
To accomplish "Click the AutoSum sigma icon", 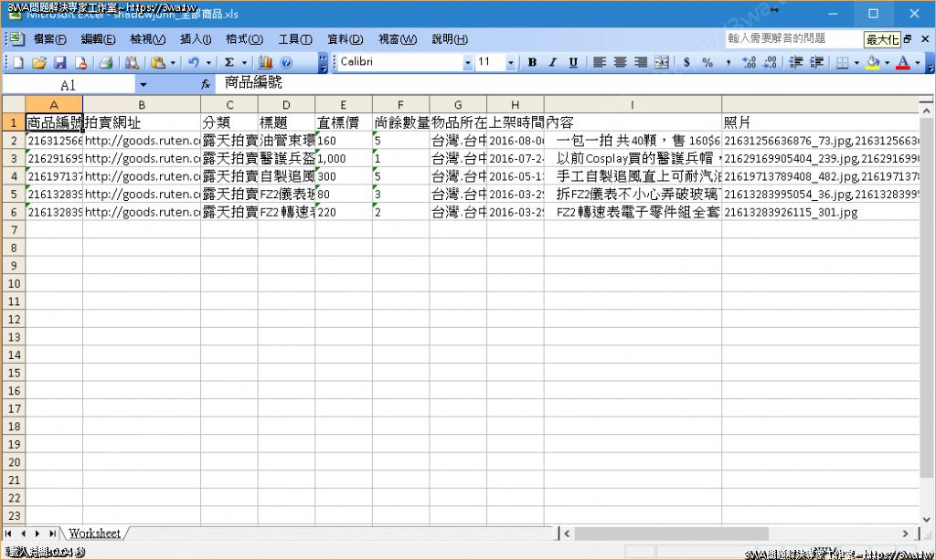I will point(229,63).
